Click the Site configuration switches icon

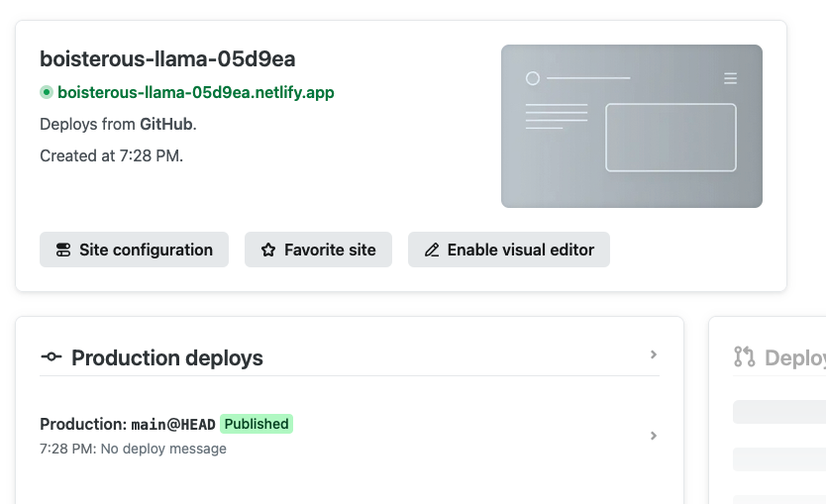(63, 251)
